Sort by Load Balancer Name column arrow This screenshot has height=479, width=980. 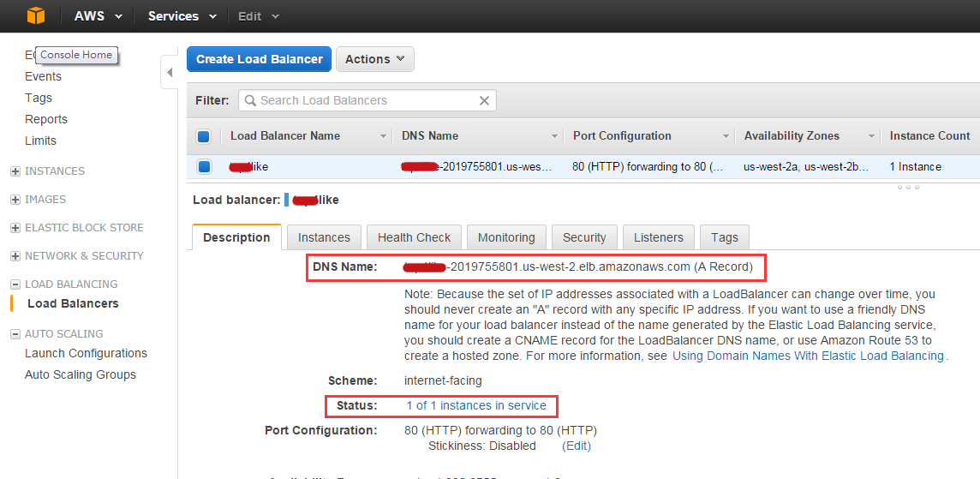(383, 136)
